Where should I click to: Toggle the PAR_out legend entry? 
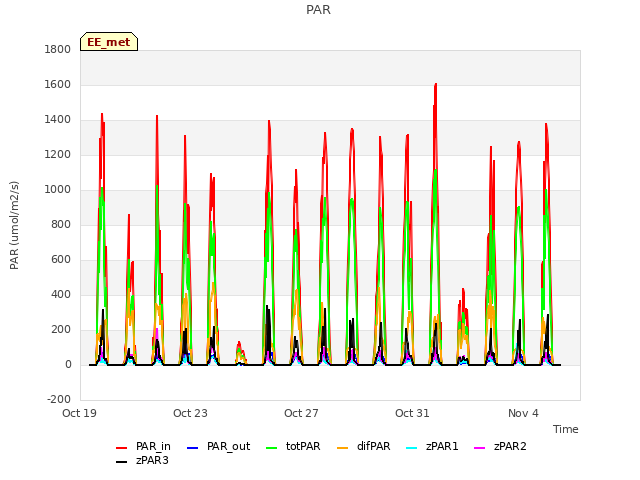[218, 447]
